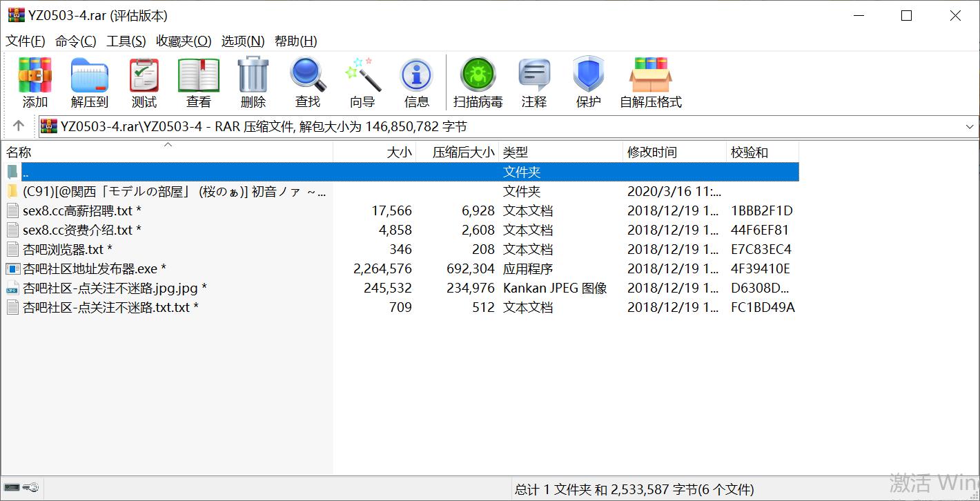The width and height of the screenshot is (980, 501).
Task: Open the 收藏夹(O) favorites menu
Action: click(184, 41)
